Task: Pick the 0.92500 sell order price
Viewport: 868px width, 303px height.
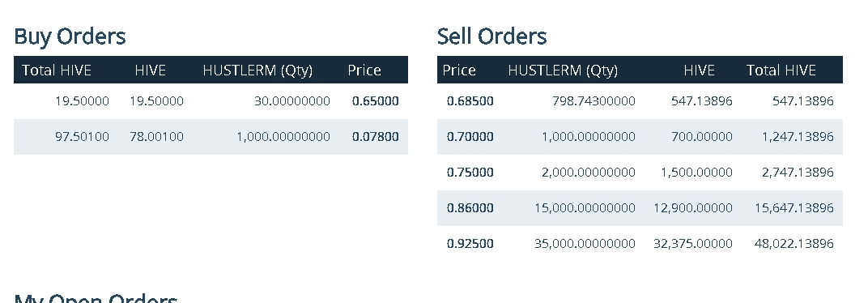Action: 470,243
